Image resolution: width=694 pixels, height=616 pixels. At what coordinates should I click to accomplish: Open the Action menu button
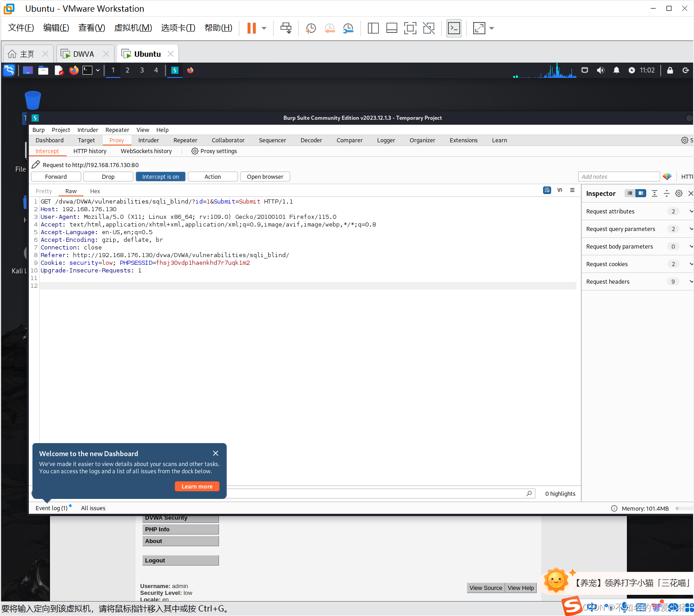click(213, 177)
